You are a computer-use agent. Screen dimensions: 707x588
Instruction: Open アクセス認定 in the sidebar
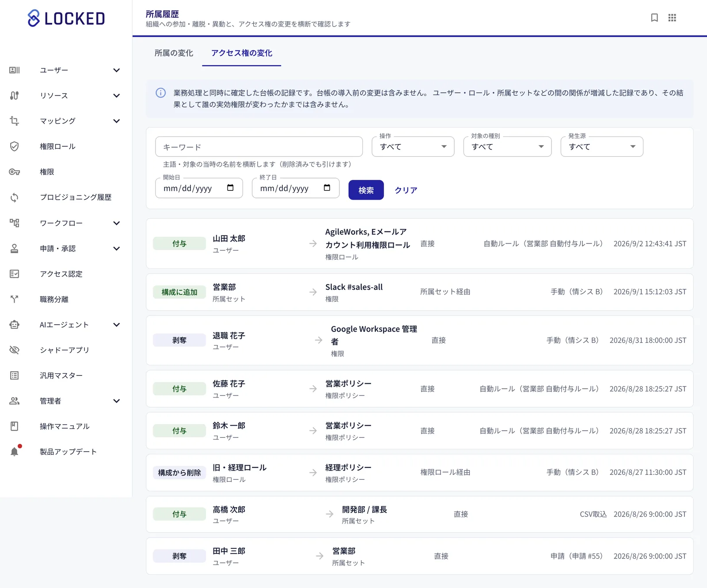[x=61, y=274]
